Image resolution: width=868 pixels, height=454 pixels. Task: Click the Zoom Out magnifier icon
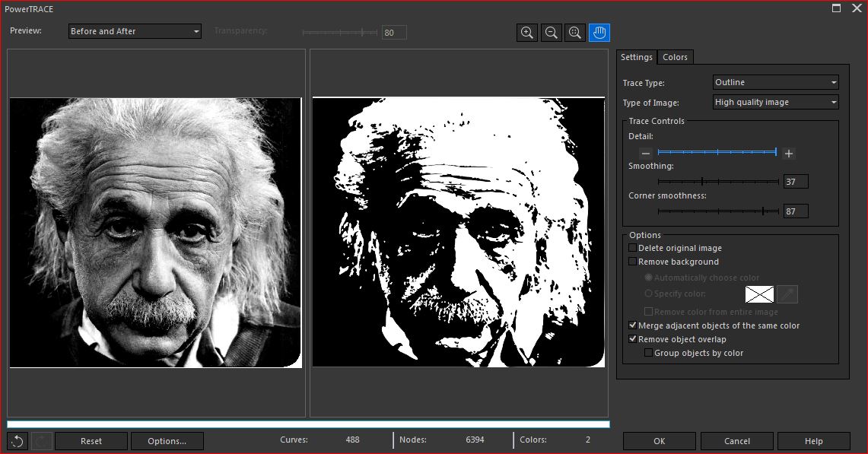(x=551, y=33)
